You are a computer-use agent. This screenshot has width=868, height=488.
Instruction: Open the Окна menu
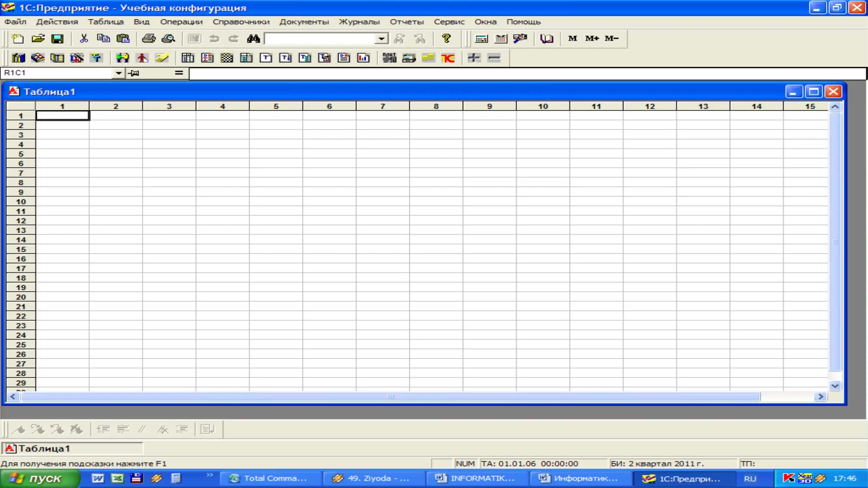coord(486,22)
